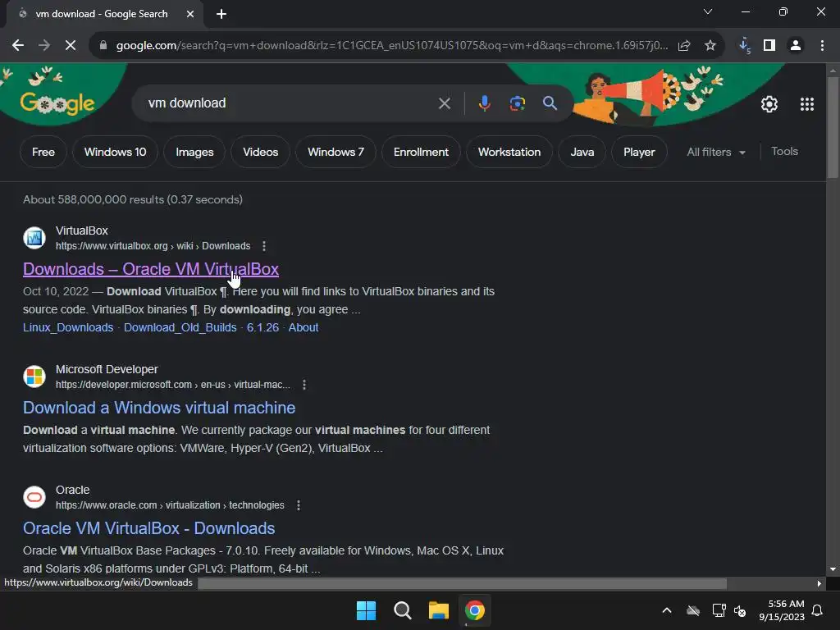Click the Chrome taskbar icon
Viewport: 840px width, 630px height.
pos(475,610)
